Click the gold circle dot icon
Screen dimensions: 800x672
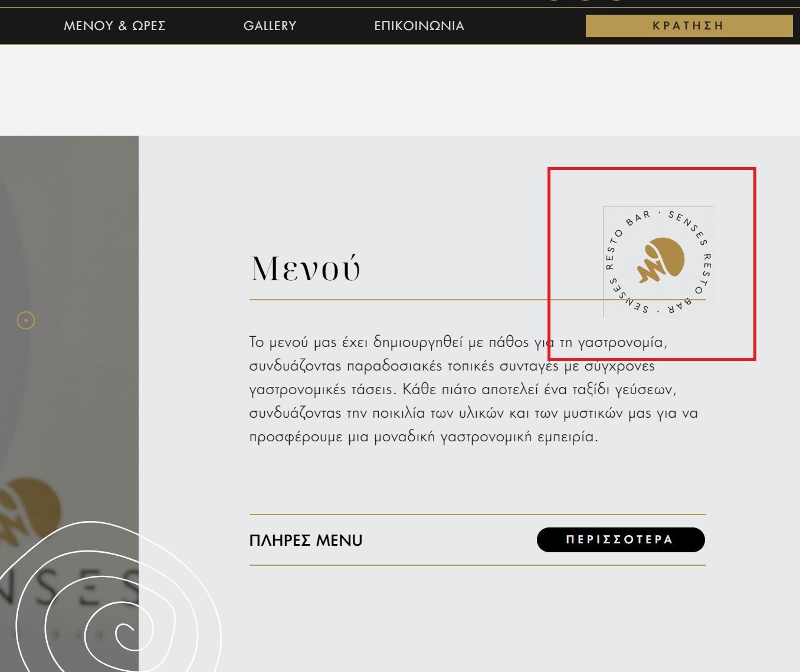26,320
